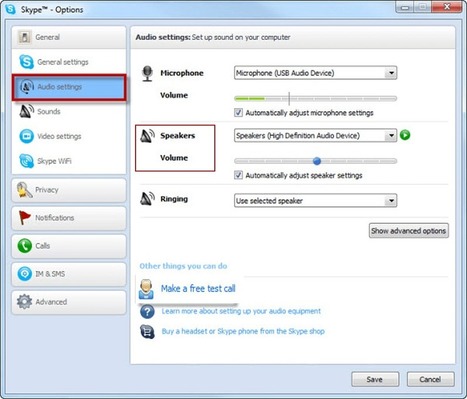Open the Speakers device dropdown
Image resolution: width=467 pixels, height=399 pixels.
point(315,135)
